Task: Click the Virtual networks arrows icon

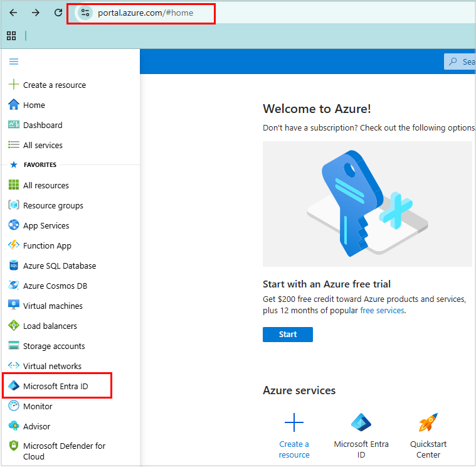Action: [14, 365]
